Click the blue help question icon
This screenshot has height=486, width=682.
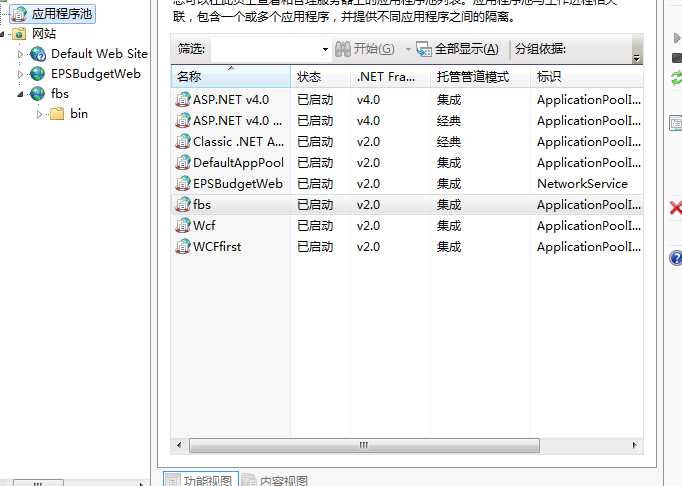[676, 258]
